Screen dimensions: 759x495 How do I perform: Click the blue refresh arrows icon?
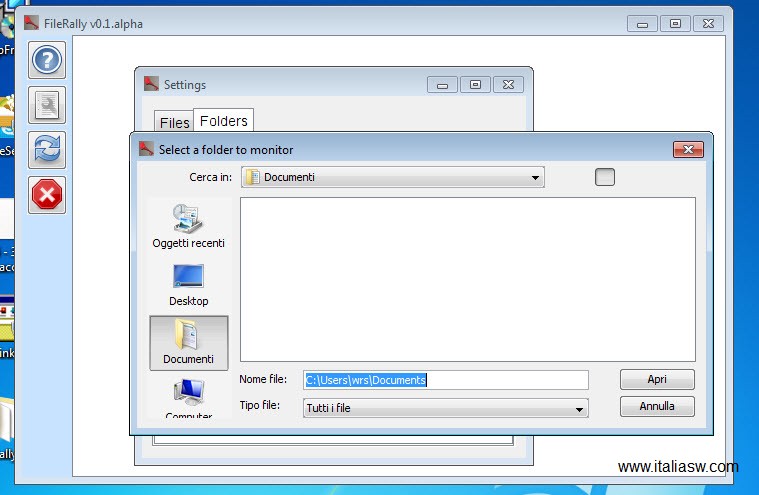[x=47, y=150]
